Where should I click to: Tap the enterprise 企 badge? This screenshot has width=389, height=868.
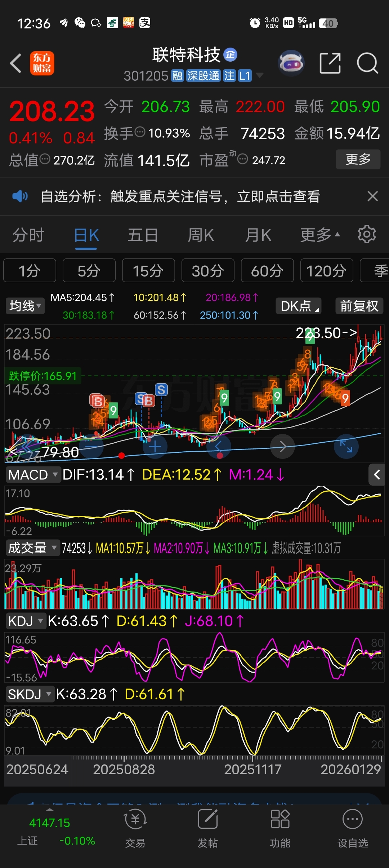231,55
